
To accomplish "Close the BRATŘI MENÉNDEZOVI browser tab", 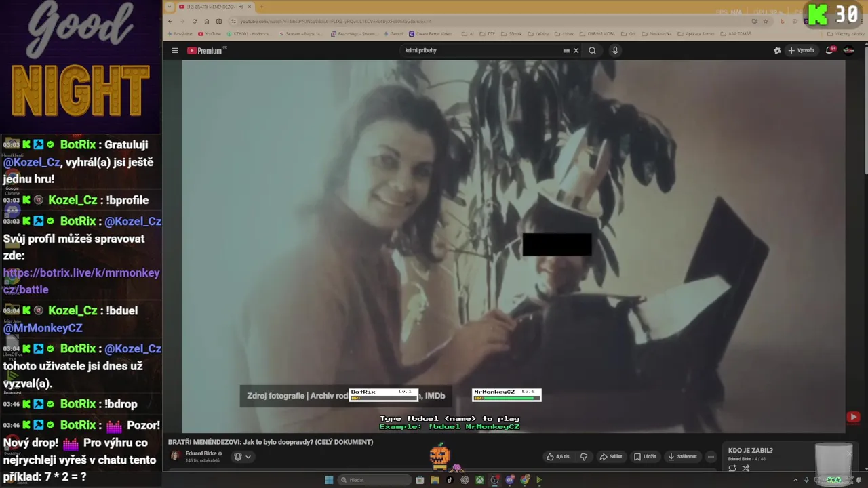I will click(250, 7).
